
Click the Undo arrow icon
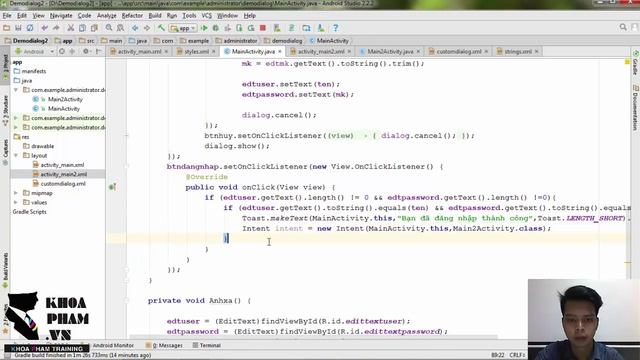click(x=44, y=28)
